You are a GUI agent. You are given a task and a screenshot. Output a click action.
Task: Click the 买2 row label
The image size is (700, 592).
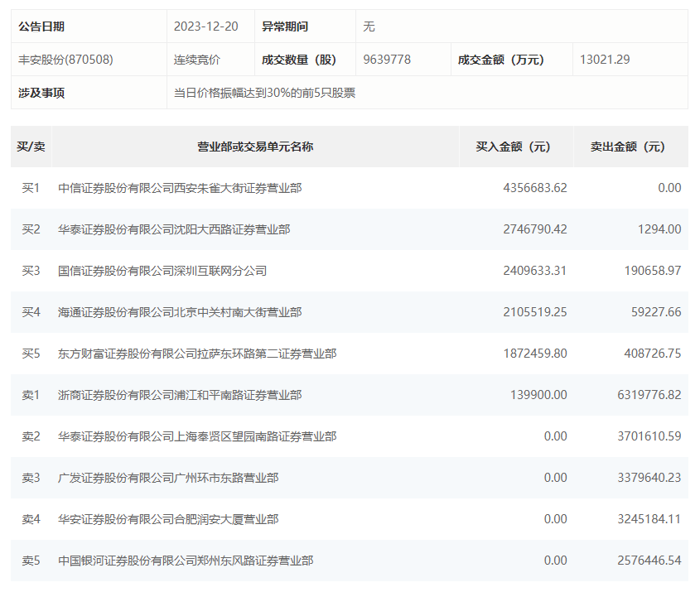coord(31,229)
